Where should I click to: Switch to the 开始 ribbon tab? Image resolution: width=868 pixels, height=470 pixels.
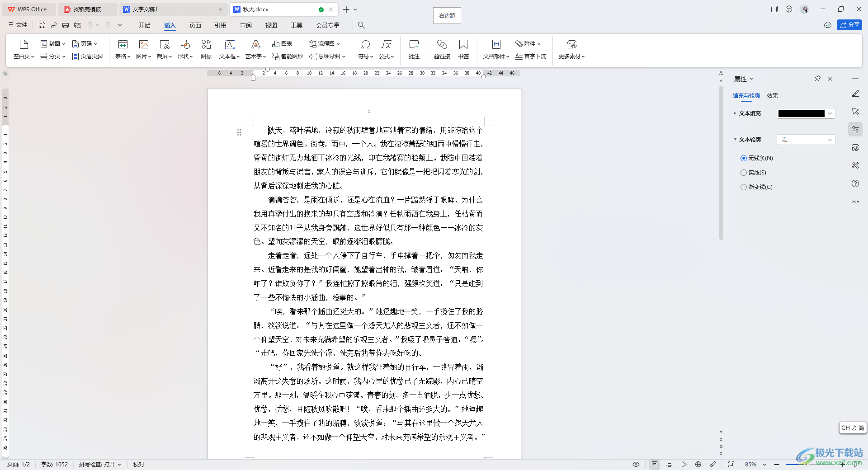[x=145, y=25]
